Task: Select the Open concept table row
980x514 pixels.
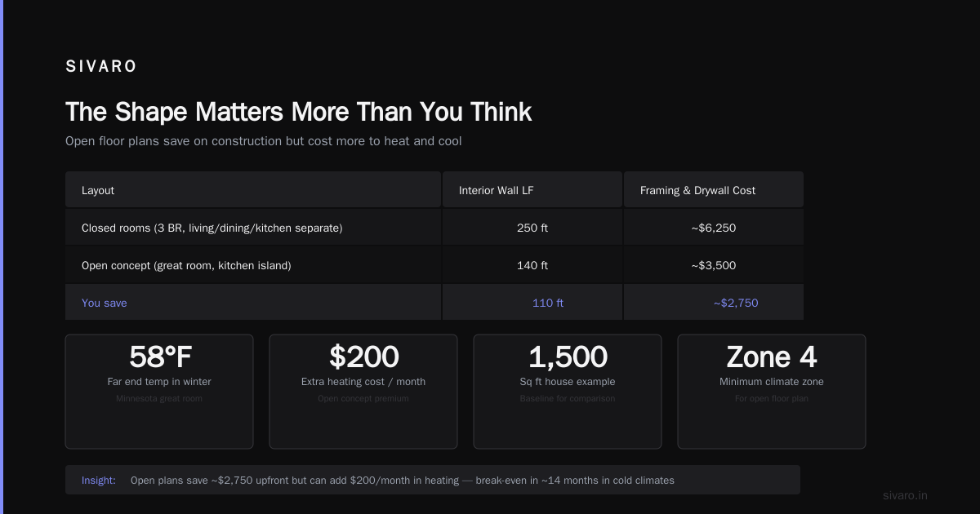Action: [x=434, y=265]
